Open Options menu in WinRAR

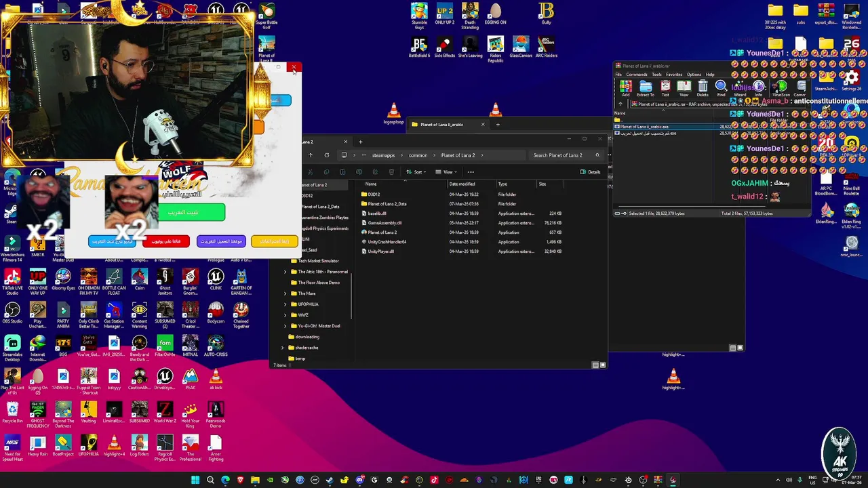(694, 75)
